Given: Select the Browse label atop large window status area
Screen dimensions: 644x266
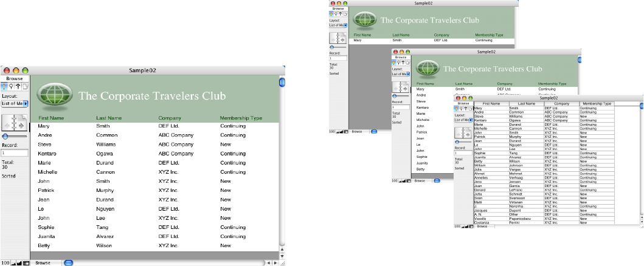Looking at the screenshot, I should 15,78.
